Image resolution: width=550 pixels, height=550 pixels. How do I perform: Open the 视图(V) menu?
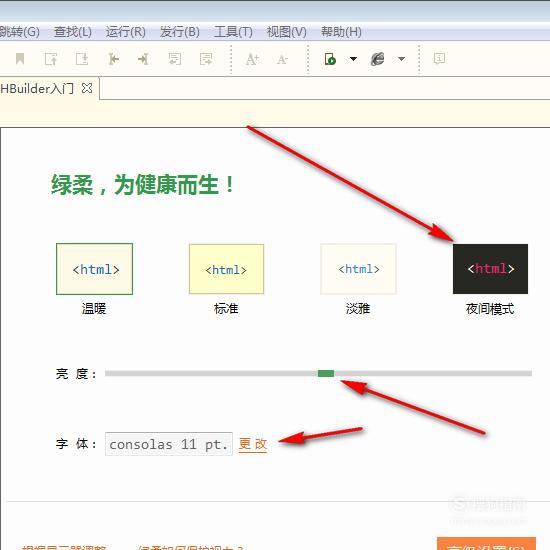tap(287, 32)
